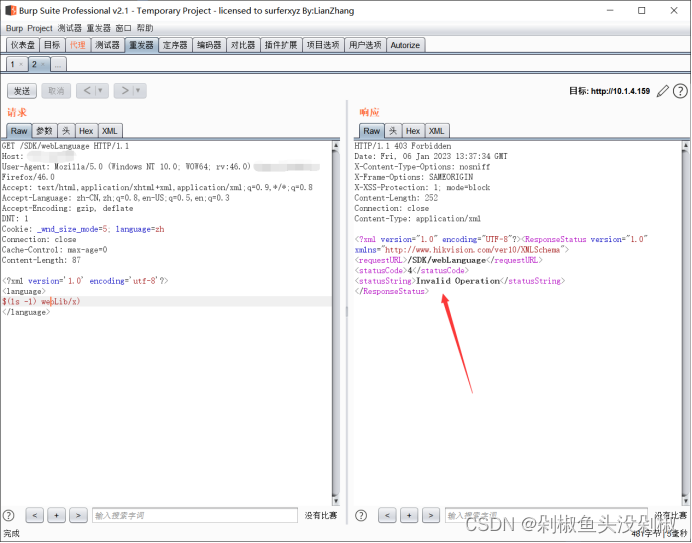Open the Burp menu
Viewport: 692px width, 543px height.
coord(14,28)
